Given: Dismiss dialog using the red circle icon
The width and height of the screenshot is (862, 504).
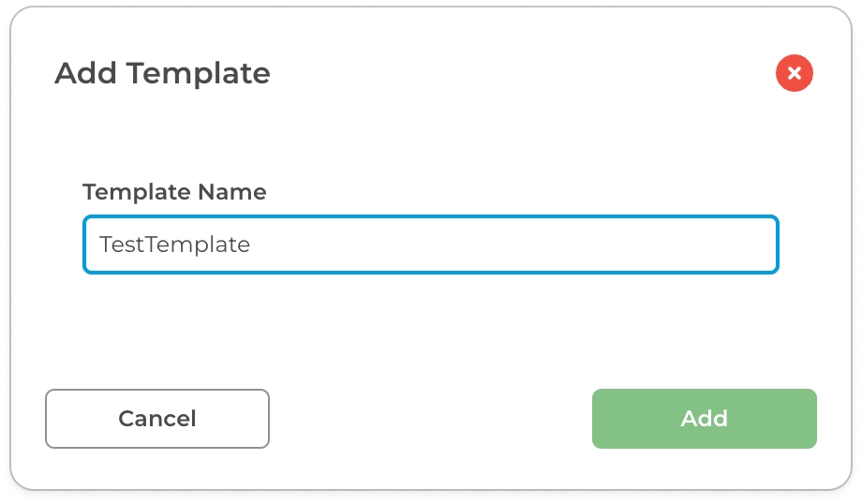Looking at the screenshot, I should pyautogui.click(x=794, y=73).
